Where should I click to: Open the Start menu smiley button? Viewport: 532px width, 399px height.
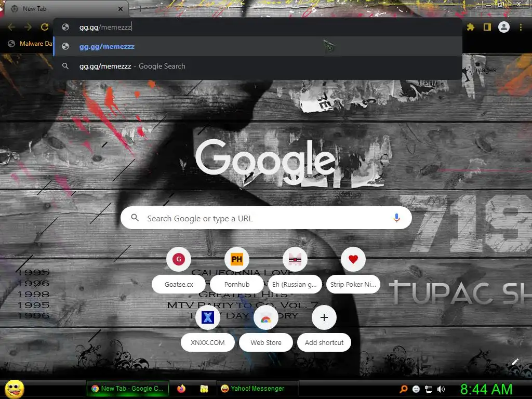14,389
